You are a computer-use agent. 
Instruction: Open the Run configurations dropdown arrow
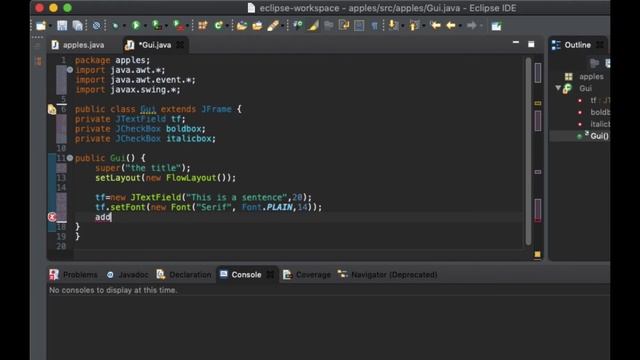[145, 26]
